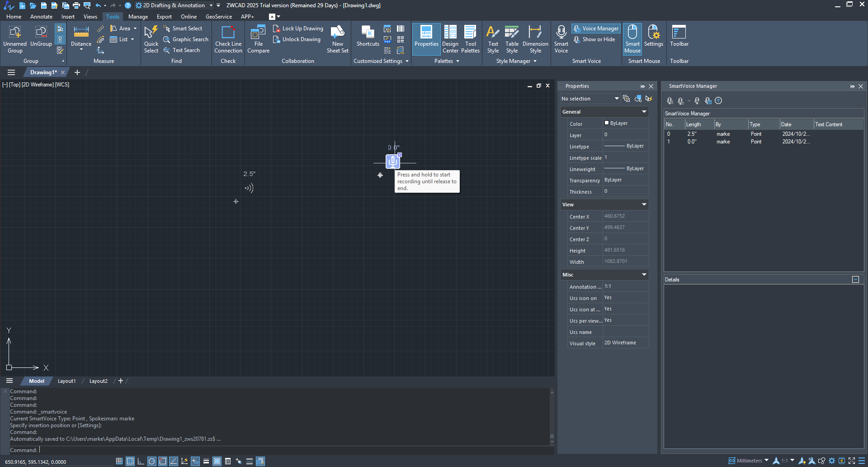Click the Unlock Drawing tool
This screenshot has height=467, width=868.
(x=297, y=39)
